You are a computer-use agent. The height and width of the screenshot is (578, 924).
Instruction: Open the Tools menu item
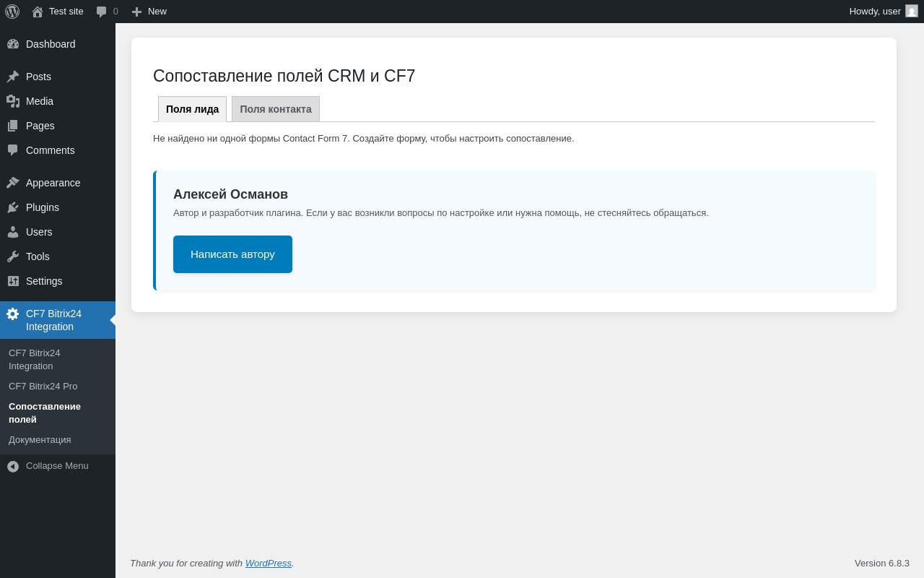click(x=58, y=256)
